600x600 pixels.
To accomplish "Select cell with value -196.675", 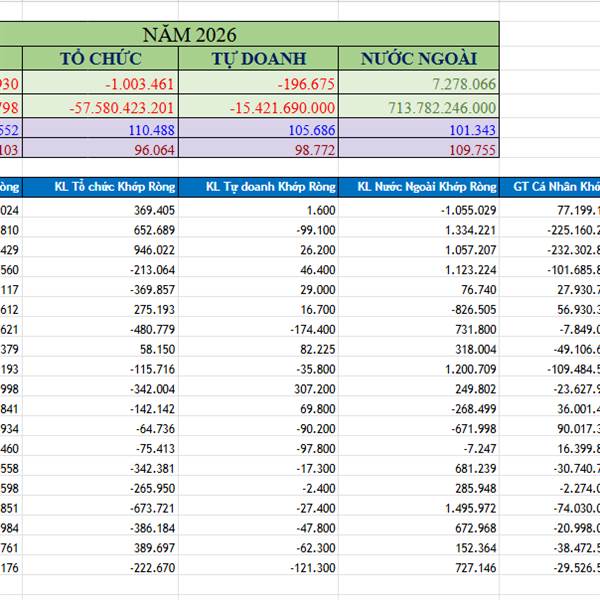I will (x=259, y=83).
